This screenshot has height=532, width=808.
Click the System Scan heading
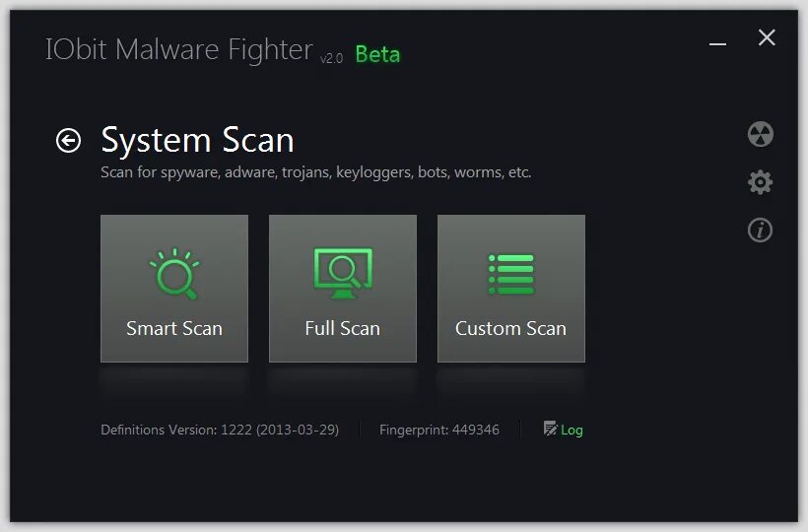tap(197, 140)
